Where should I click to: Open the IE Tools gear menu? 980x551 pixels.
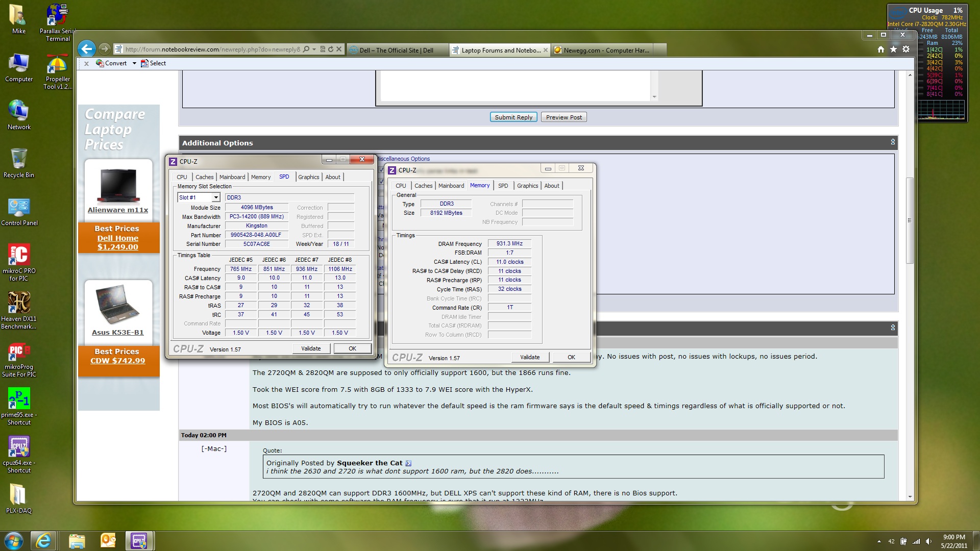pyautogui.click(x=906, y=49)
